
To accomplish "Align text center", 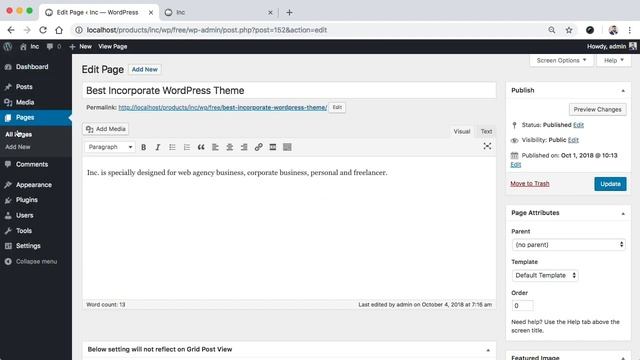I will coord(229,147).
